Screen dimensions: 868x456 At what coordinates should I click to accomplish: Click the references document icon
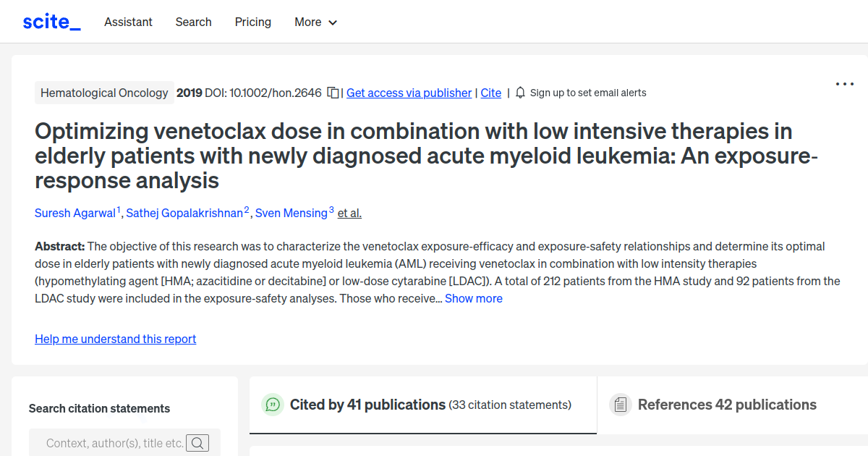click(x=621, y=405)
